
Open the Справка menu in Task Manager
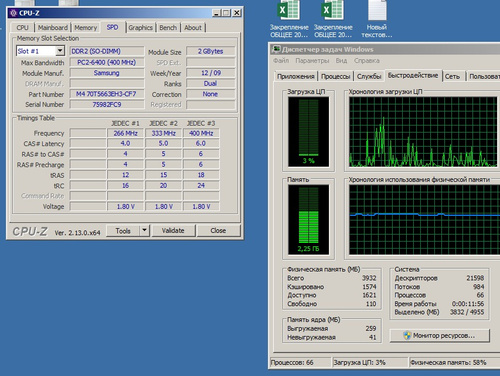tap(367, 61)
